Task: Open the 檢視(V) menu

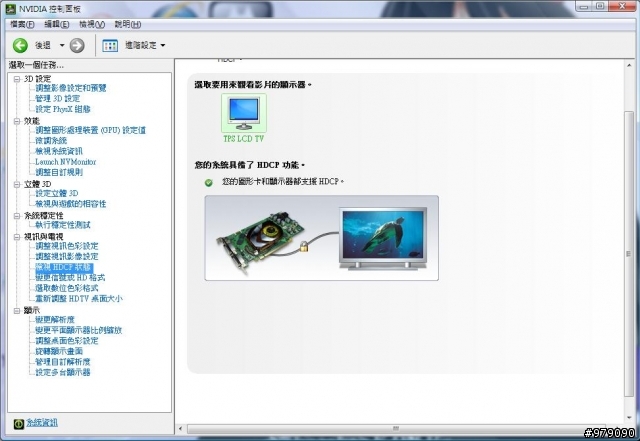Action: (92, 24)
